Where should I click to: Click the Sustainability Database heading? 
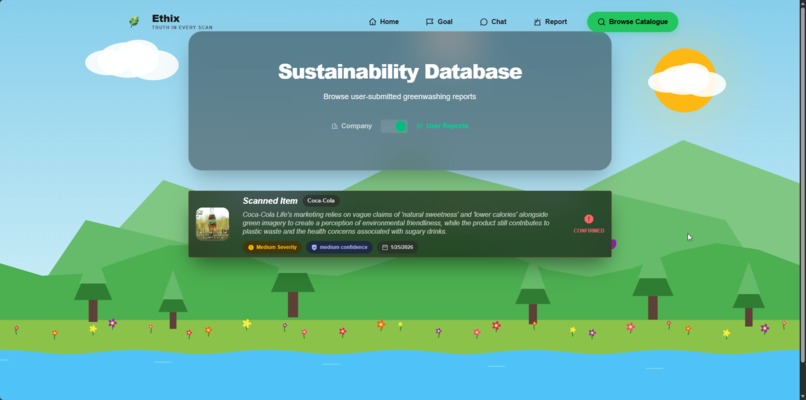click(x=400, y=71)
